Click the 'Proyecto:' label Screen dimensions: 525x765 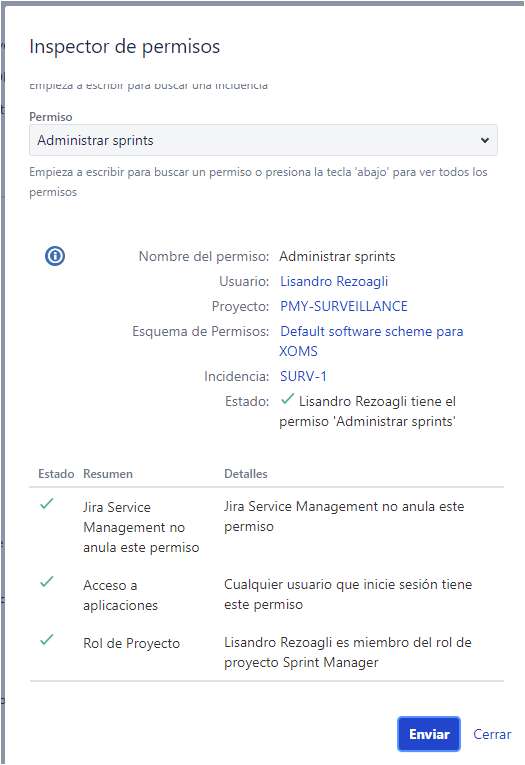coord(240,306)
